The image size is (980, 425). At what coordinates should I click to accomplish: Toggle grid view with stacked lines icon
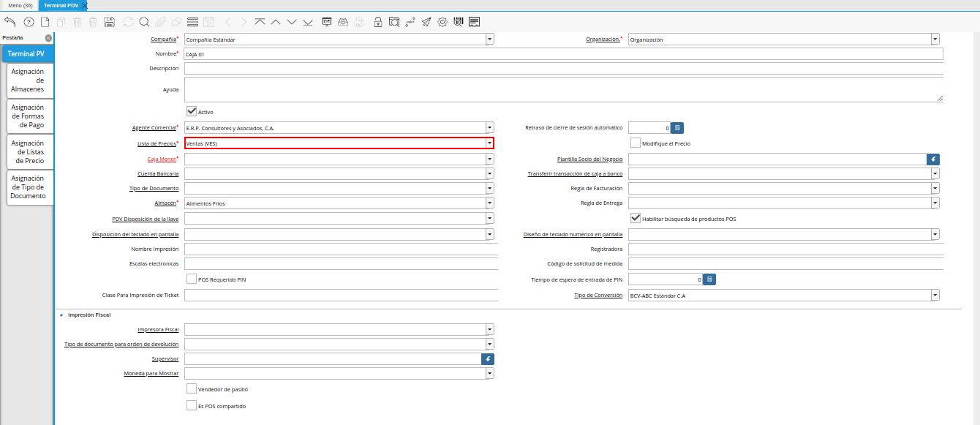point(192,22)
